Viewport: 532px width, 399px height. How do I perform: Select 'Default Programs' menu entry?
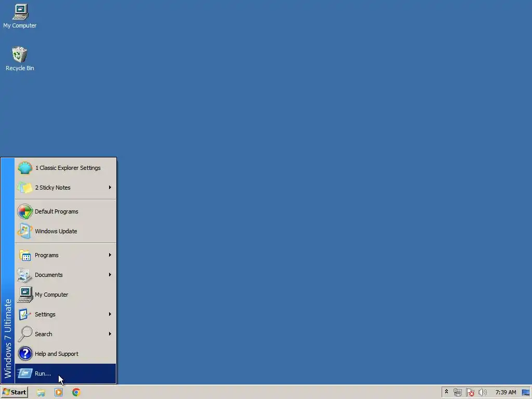coord(65,211)
